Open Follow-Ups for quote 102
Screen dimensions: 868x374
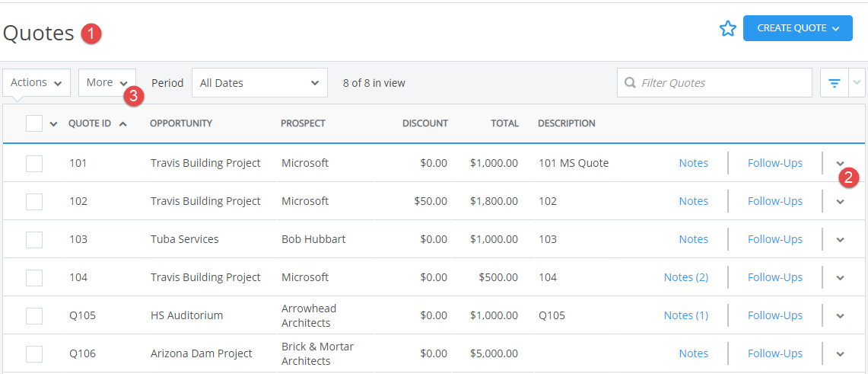(x=775, y=201)
